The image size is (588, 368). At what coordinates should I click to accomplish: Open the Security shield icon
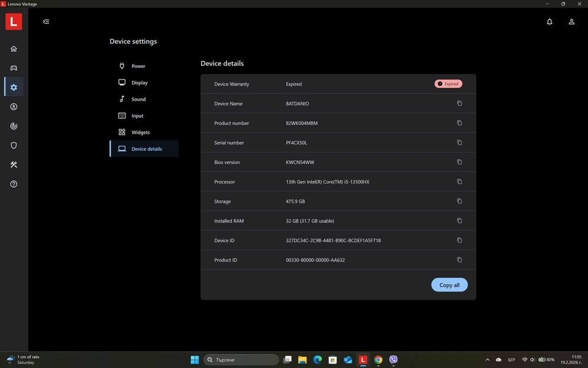(x=14, y=145)
